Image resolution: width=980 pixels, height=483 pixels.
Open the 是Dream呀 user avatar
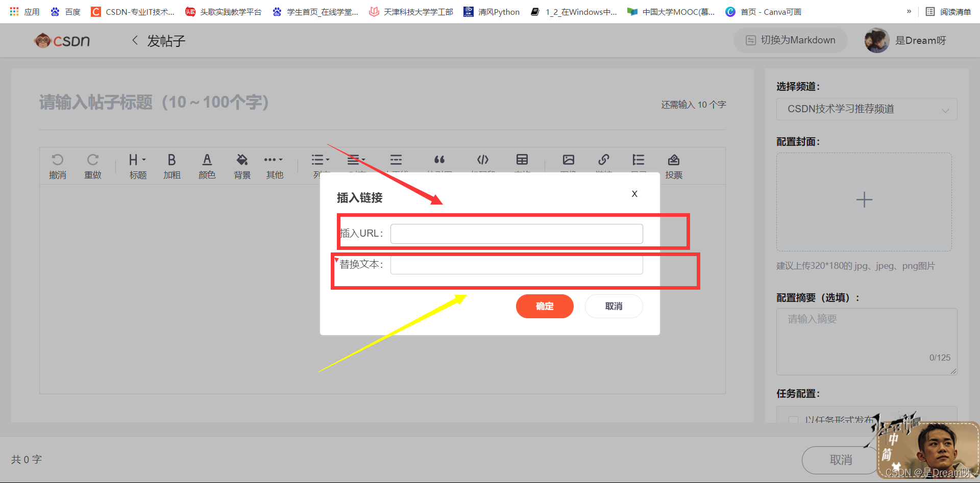pyautogui.click(x=877, y=40)
